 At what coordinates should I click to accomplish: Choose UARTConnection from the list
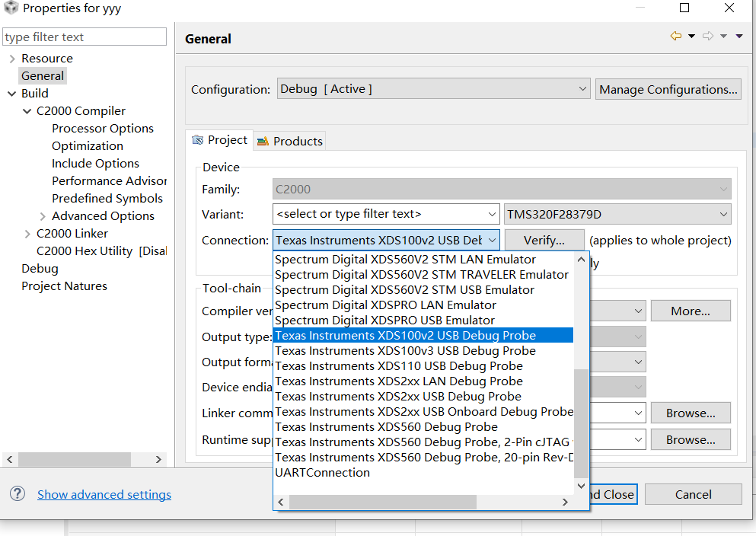point(322,473)
